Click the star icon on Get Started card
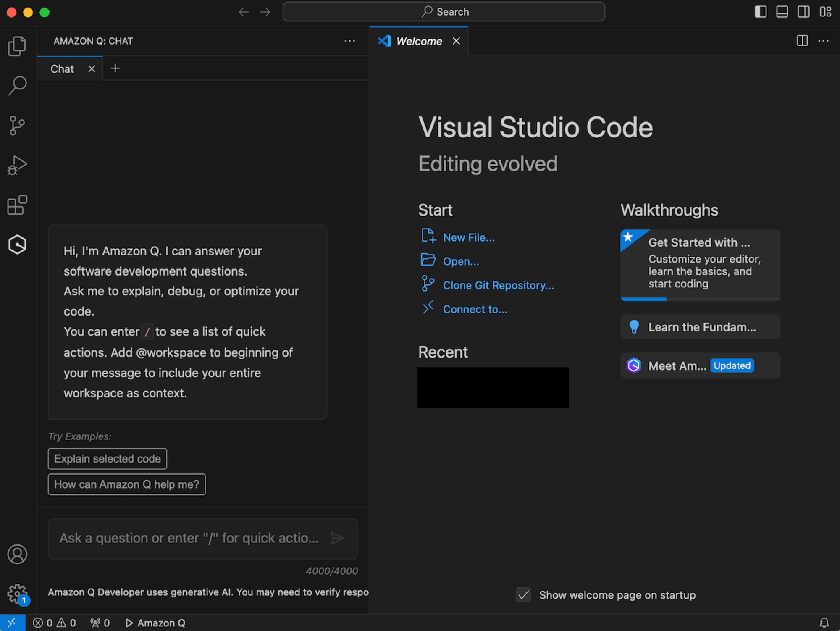The width and height of the screenshot is (840, 631). tap(628, 237)
